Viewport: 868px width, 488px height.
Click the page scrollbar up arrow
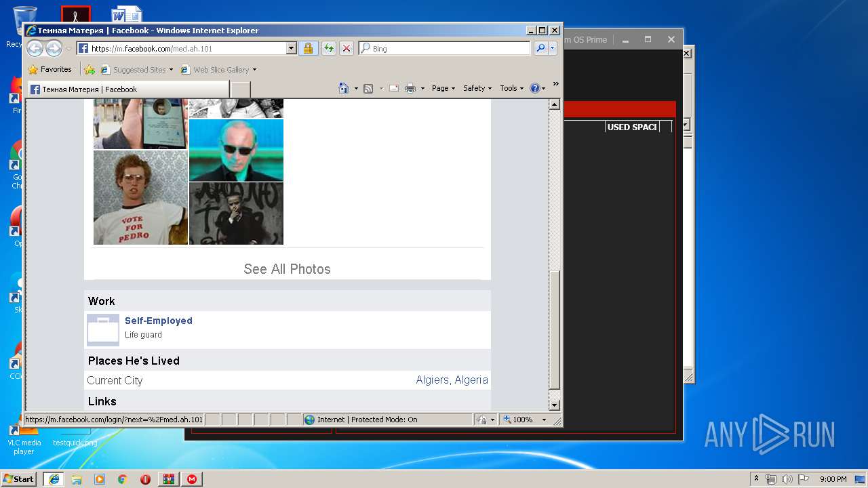pos(554,104)
